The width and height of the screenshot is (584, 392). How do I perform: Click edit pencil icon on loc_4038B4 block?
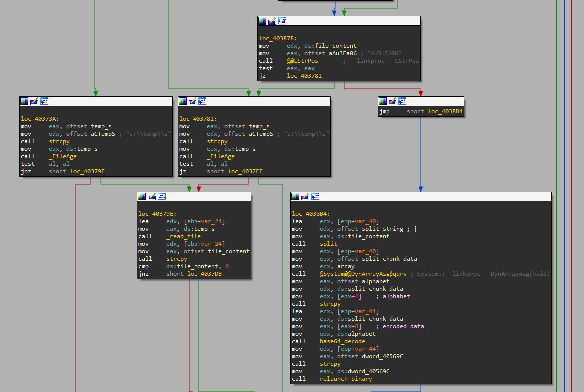tap(305, 196)
